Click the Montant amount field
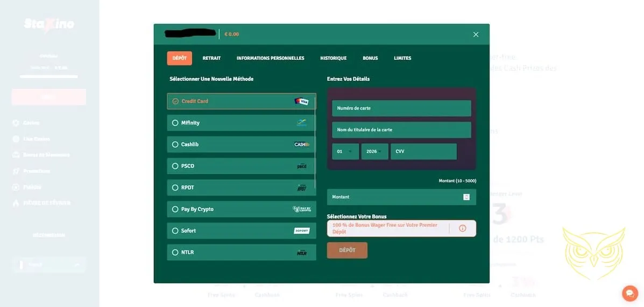The width and height of the screenshot is (644, 307). coord(401,197)
